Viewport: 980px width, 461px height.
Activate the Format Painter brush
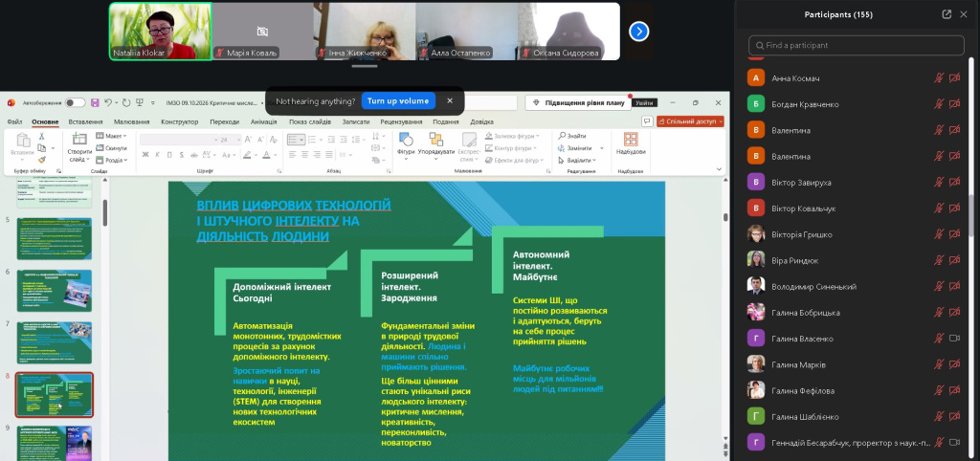[x=42, y=160]
